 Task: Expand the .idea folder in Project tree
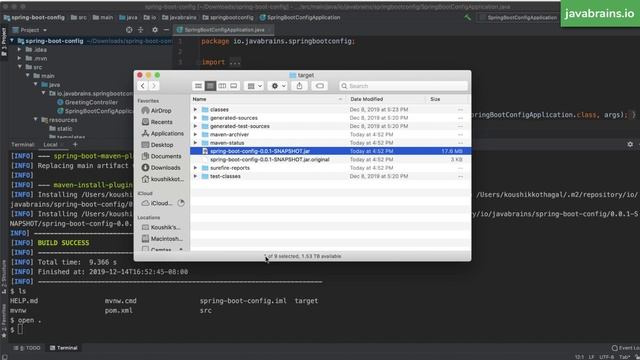(19, 50)
